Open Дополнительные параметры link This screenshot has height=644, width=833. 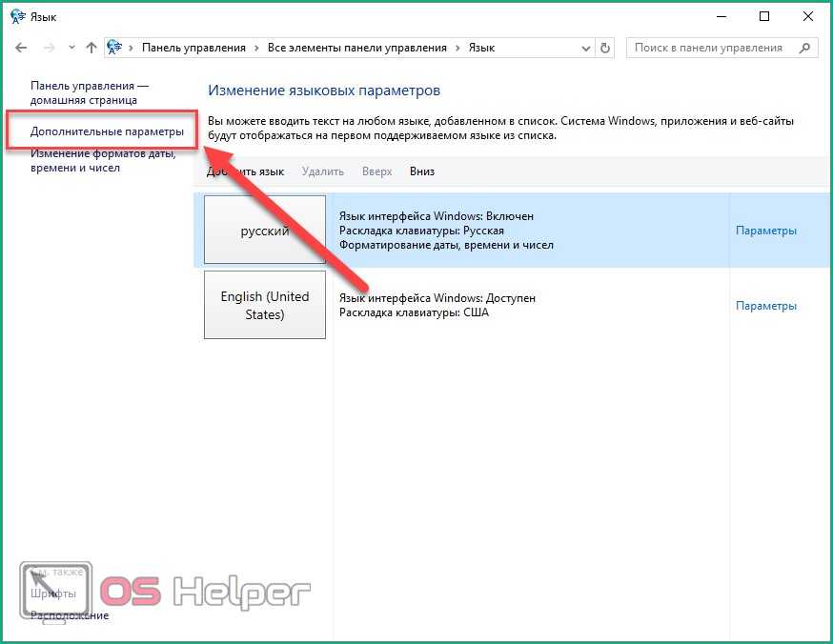pos(107,131)
